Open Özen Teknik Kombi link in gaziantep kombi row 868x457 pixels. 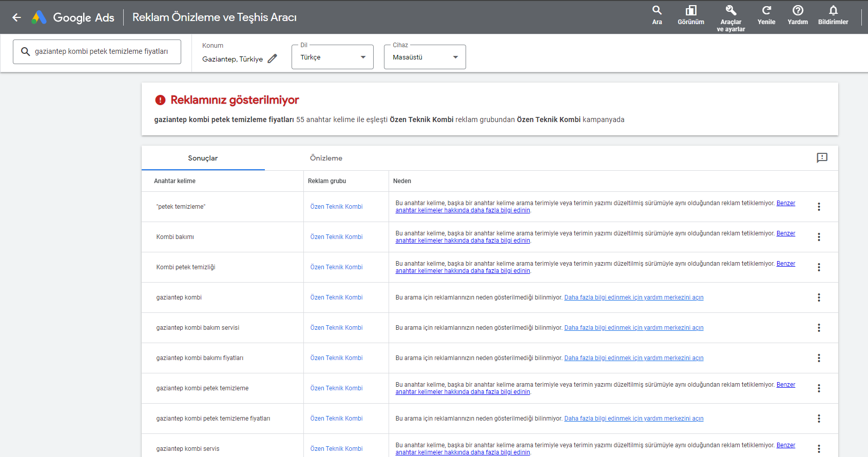(336, 297)
